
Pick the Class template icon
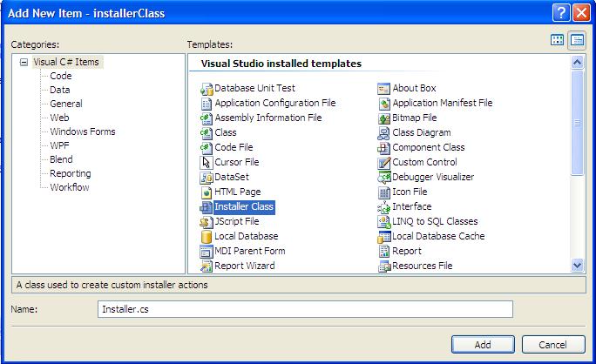(x=207, y=133)
